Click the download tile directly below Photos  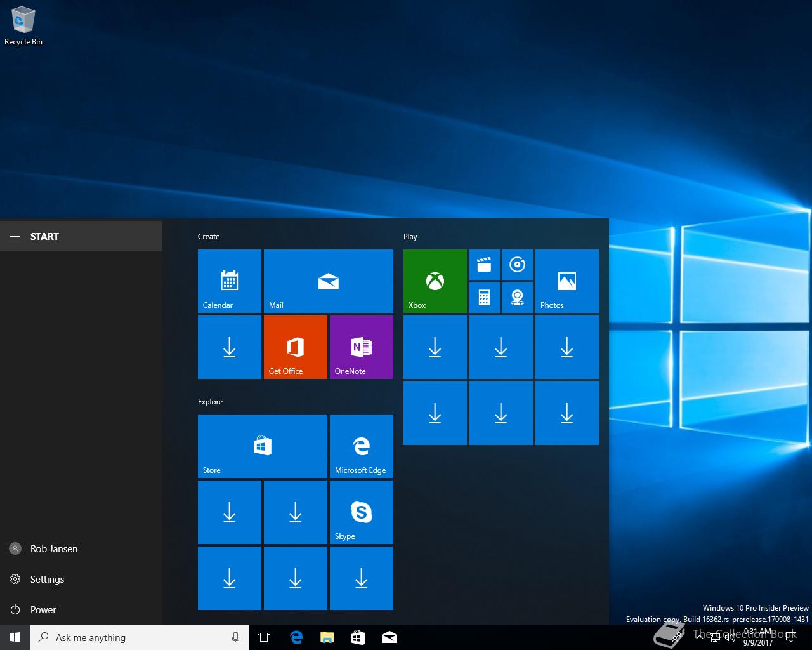pos(567,347)
